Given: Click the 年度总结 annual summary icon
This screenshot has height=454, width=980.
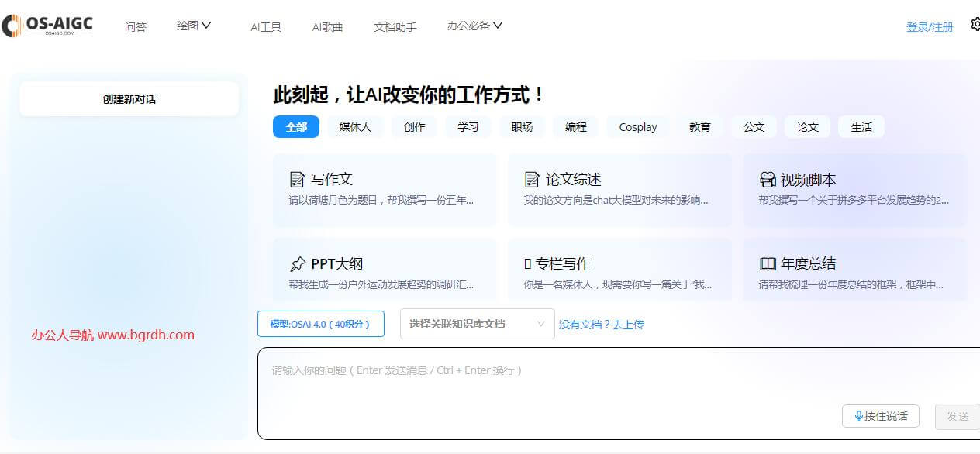Looking at the screenshot, I should pos(768,263).
